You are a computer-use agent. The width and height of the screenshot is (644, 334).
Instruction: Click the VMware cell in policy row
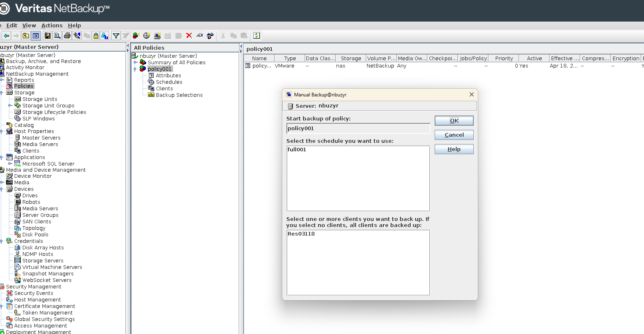pyautogui.click(x=284, y=65)
